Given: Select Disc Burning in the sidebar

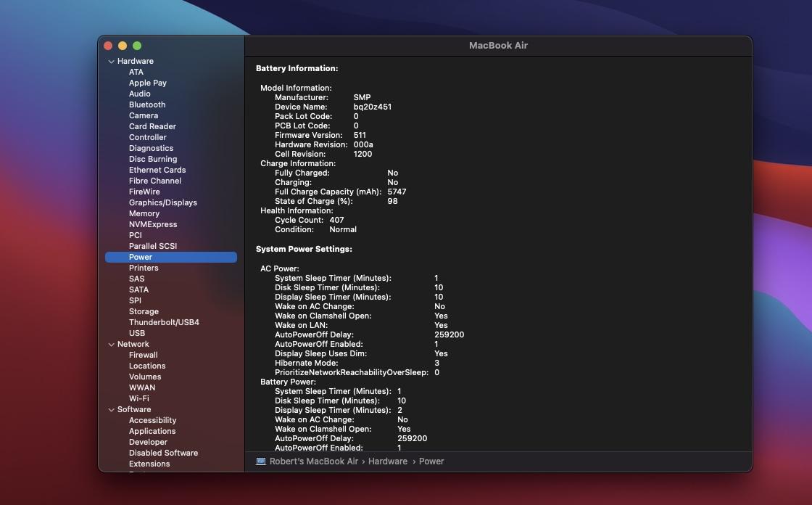Looking at the screenshot, I should point(153,159).
